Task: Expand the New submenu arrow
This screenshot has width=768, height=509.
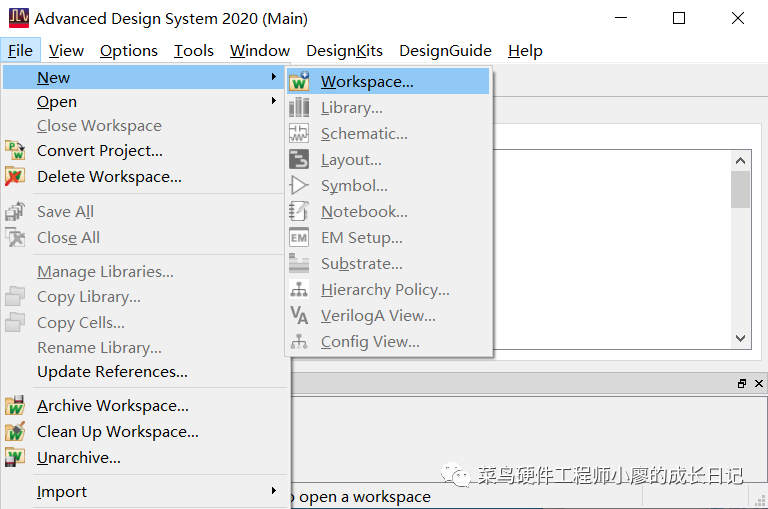Action: point(273,77)
